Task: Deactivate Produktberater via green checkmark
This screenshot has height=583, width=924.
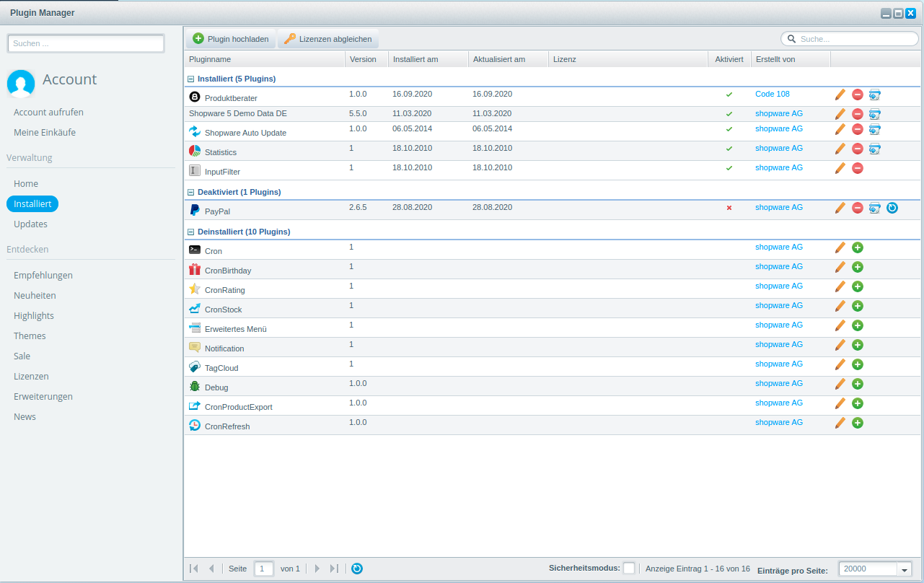Action: tap(729, 95)
